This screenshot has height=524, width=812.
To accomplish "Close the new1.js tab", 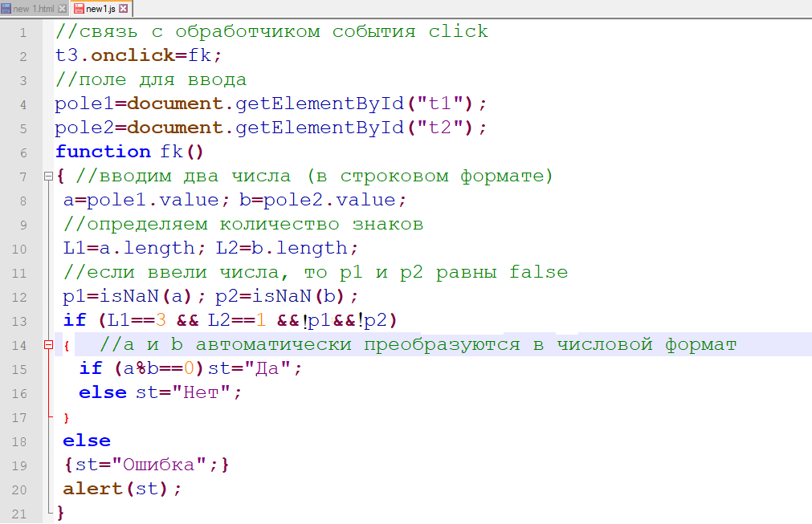I will tap(125, 9).
